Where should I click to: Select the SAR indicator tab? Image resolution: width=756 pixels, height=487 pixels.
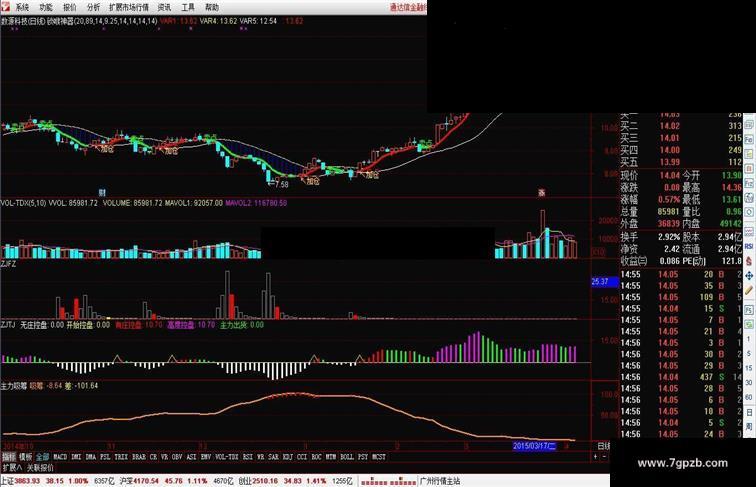click(x=273, y=456)
